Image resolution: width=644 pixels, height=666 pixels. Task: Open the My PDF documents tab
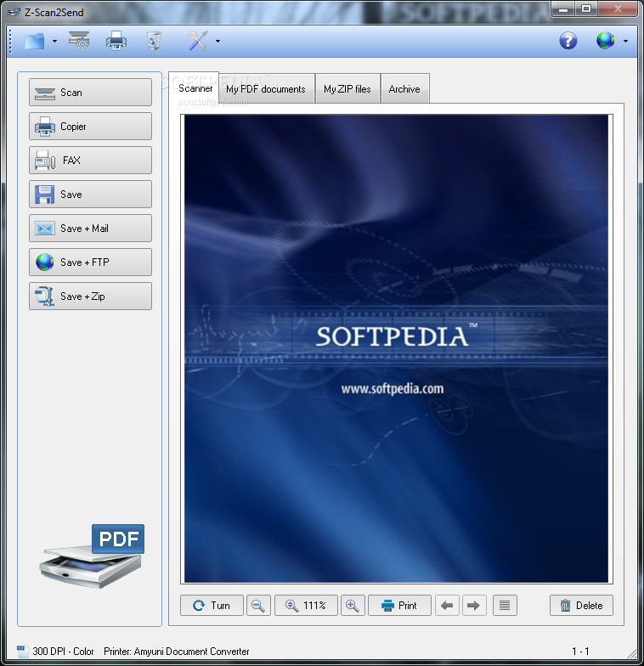pyautogui.click(x=267, y=88)
